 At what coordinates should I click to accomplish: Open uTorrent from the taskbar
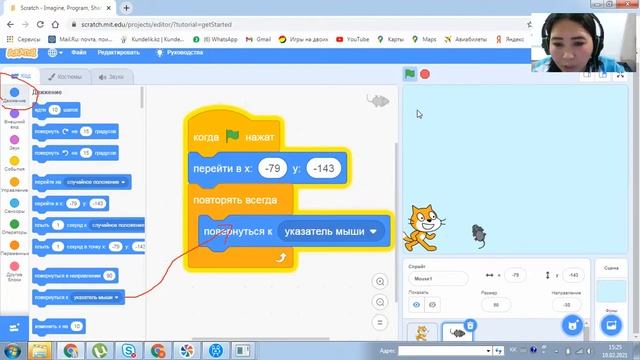pos(100,351)
